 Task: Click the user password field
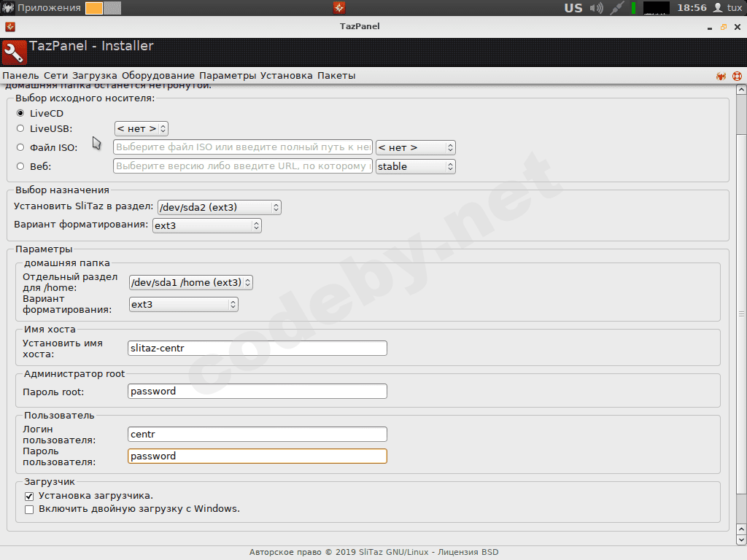click(258, 456)
